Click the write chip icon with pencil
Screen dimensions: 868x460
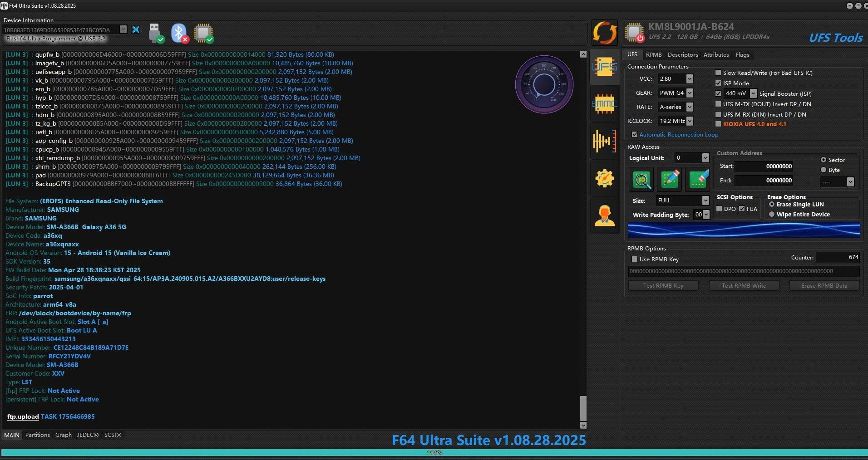point(670,180)
